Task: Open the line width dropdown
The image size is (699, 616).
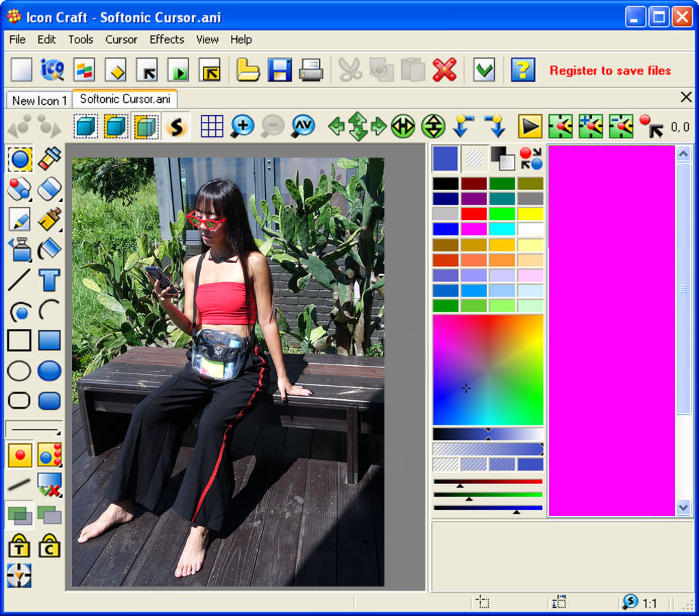Action: 34,429
